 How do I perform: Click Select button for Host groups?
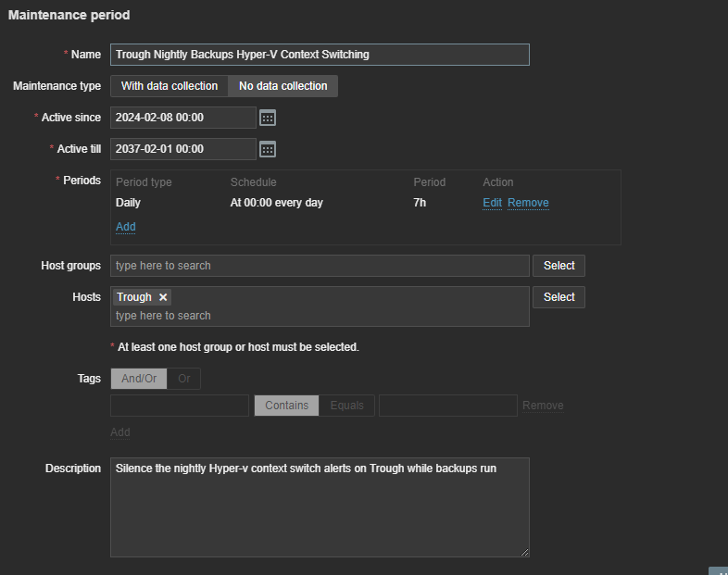point(559,266)
